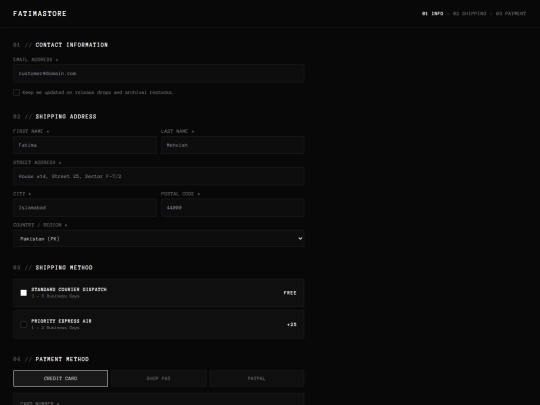Click the FREE price label
The width and height of the screenshot is (540, 405).
coord(290,293)
